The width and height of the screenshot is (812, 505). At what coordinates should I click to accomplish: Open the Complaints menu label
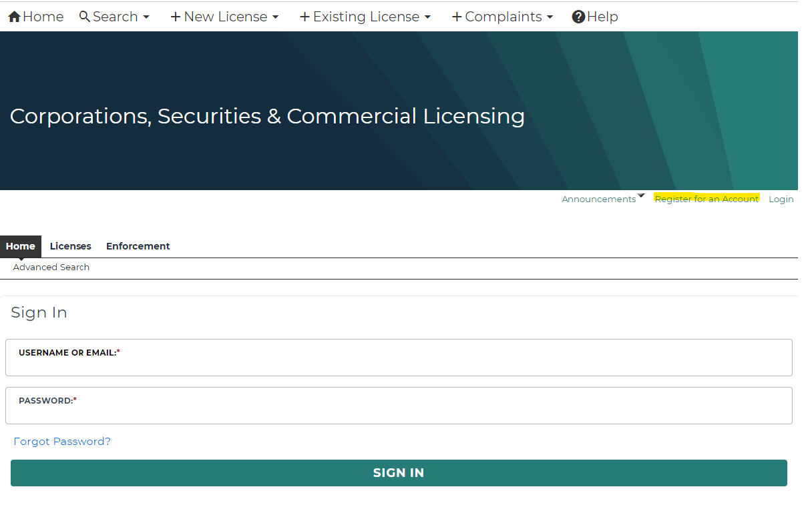point(503,17)
